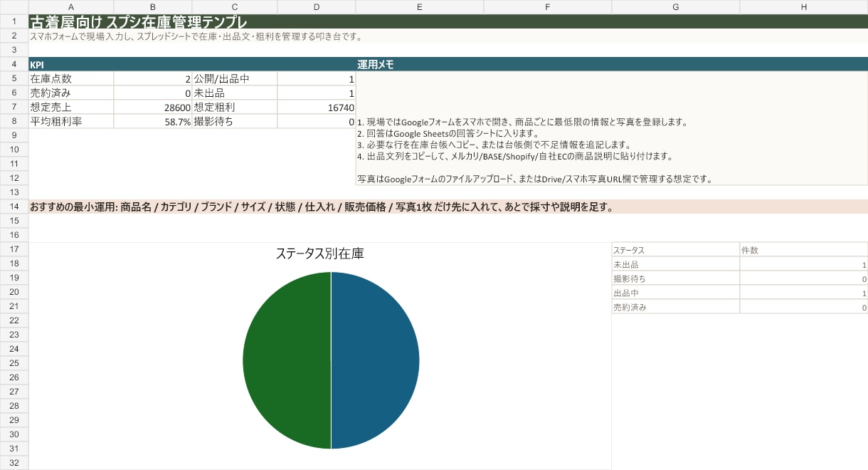Click the 想定粗利 label cell

coord(235,107)
